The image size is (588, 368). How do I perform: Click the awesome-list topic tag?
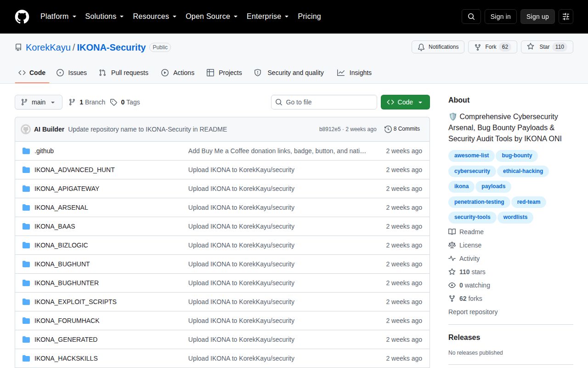(472, 155)
